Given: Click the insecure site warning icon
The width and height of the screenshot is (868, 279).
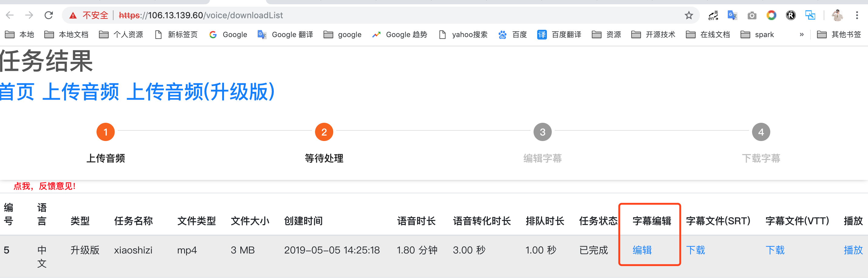Looking at the screenshot, I should 73,15.
